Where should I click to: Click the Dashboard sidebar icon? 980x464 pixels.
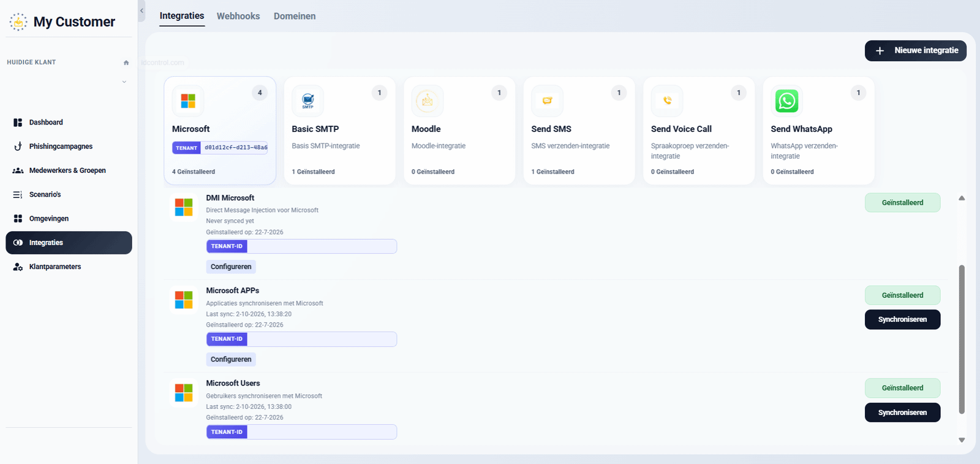[x=18, y=123]
